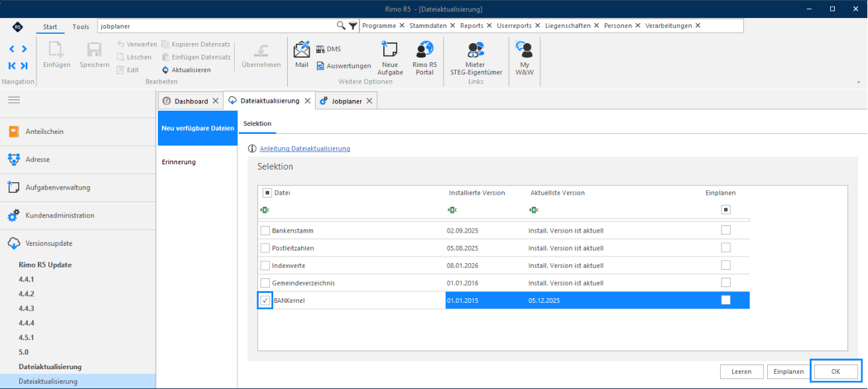Check the Postleitzahlen file checkbox

click(265, 248)
